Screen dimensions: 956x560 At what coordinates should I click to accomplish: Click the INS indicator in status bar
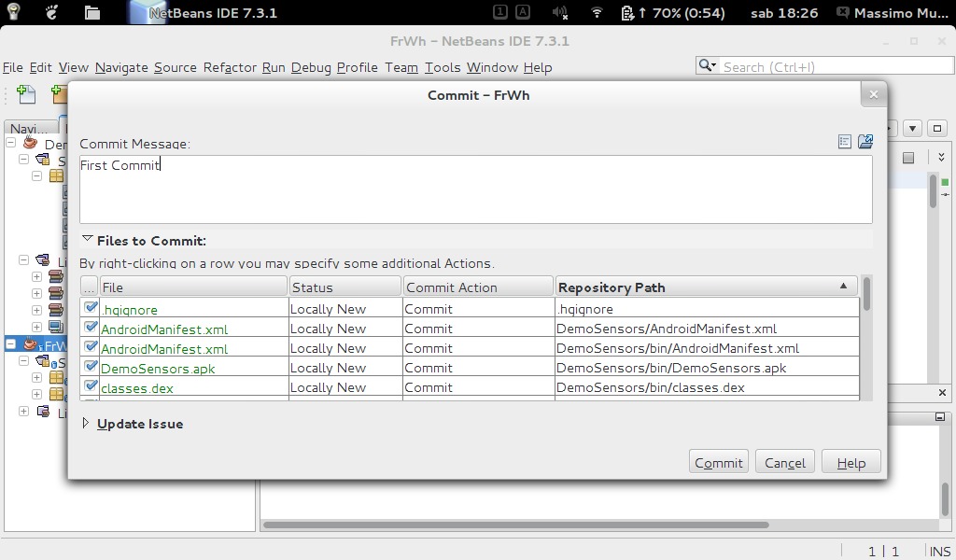(x=940, y=551)
